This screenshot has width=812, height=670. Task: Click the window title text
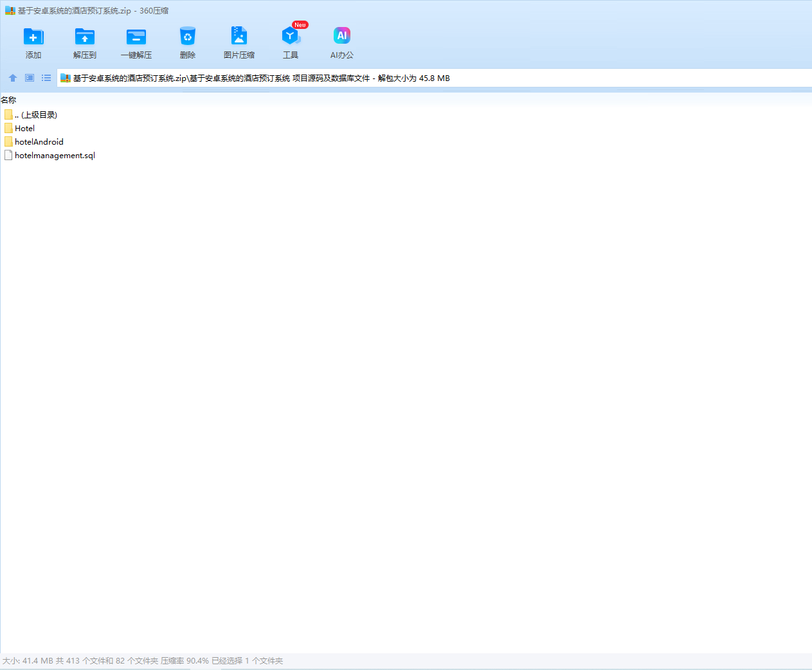[93, 11]
